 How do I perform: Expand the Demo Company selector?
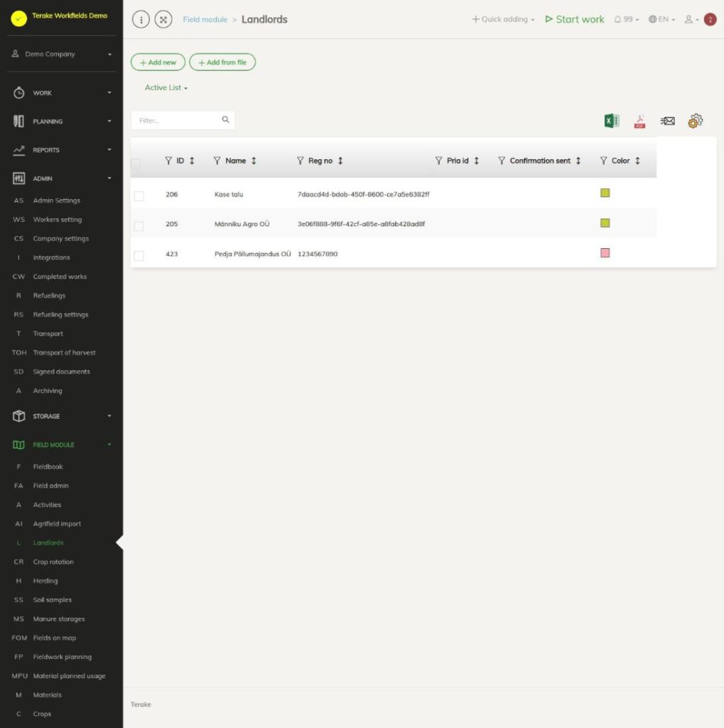coord(62,54)
